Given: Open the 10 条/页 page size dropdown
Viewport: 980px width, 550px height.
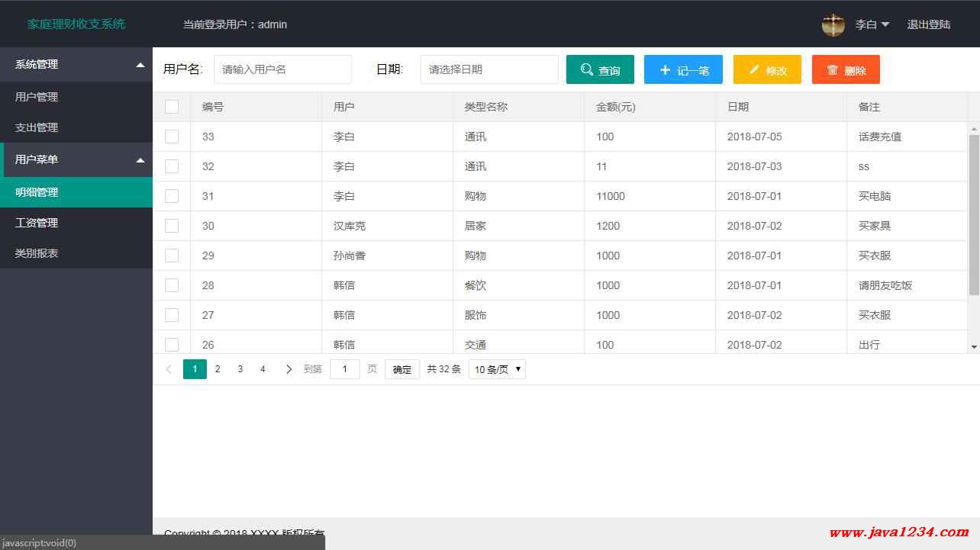Looking at the screenshot, I should (x=497, y=369).
